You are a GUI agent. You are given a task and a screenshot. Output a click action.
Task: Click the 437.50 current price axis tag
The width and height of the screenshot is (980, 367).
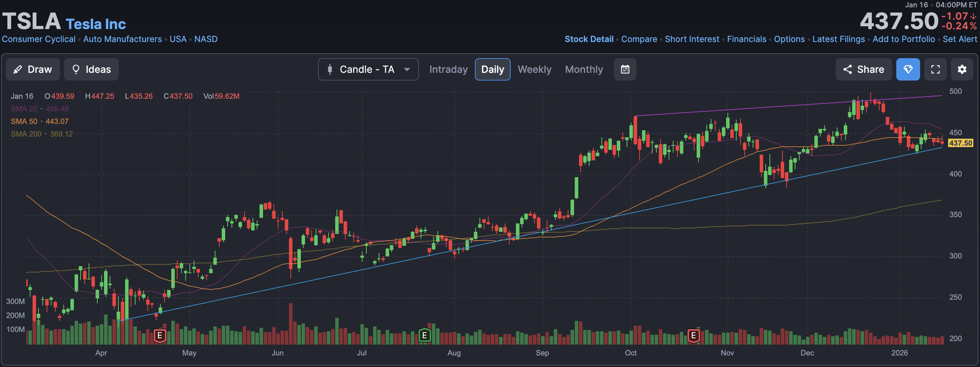tap(961, 143)
